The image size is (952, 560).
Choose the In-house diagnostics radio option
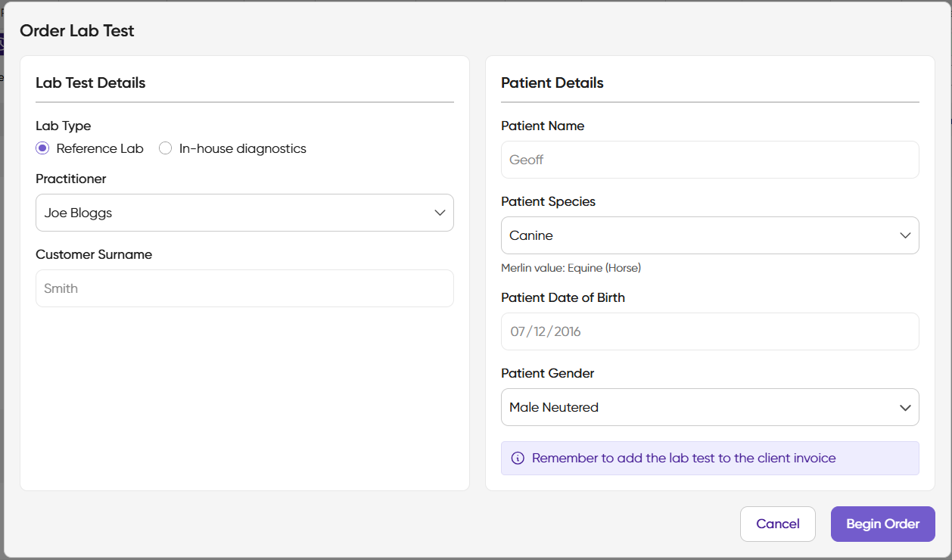pyautogui.click(x=166, y=148)
